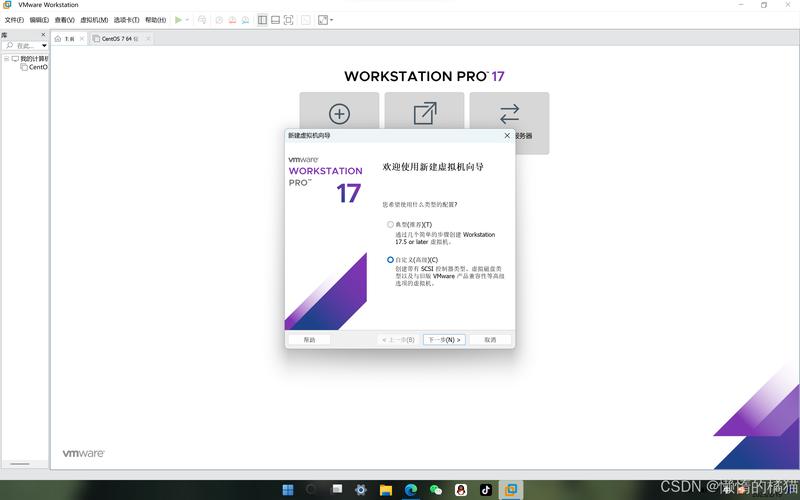Open the 虚拟机(M) menu
Screen dimensions: 800x500
click(x=93, y=19)
